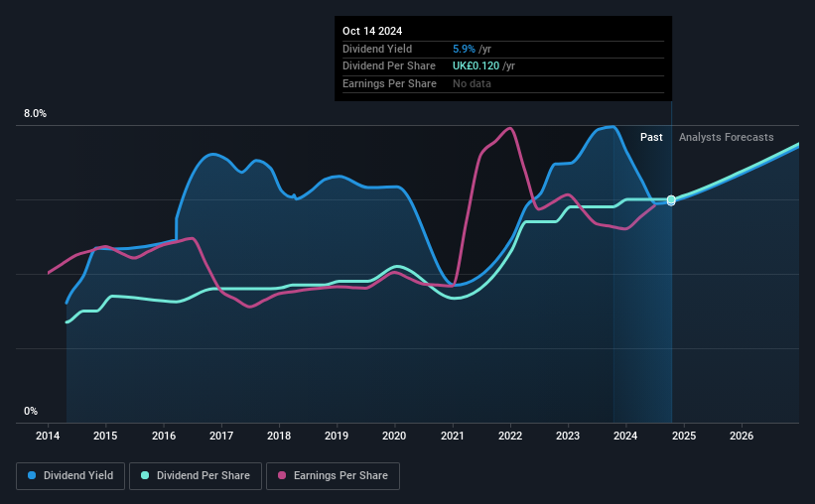
Task: Click the Dividend Yield tooltip row label
Action: tap(377, 49)
